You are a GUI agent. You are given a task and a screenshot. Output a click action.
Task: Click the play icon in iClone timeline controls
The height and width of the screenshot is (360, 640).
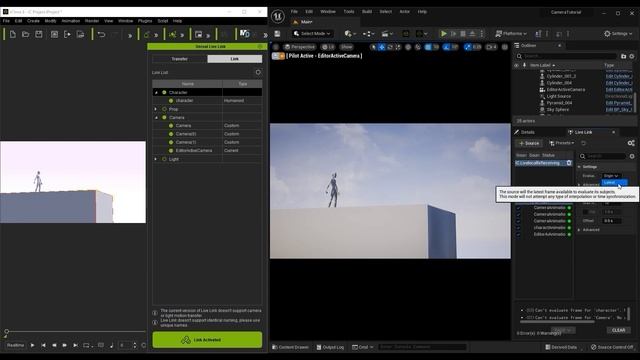pos(33,345)
